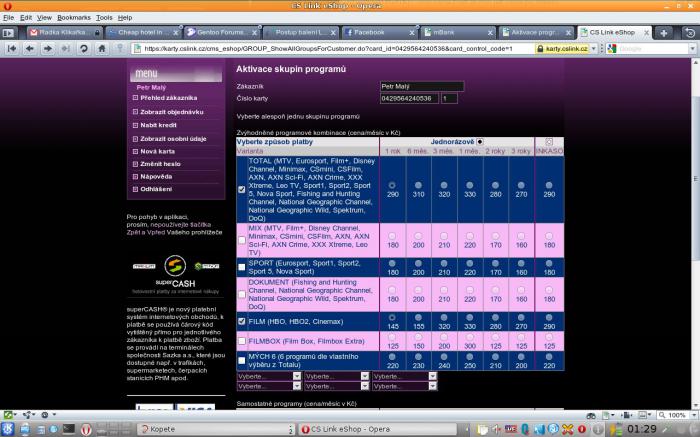Toggle the Opera side panel button
Viewport: 700px width, 437px height.
pos(8,33)
